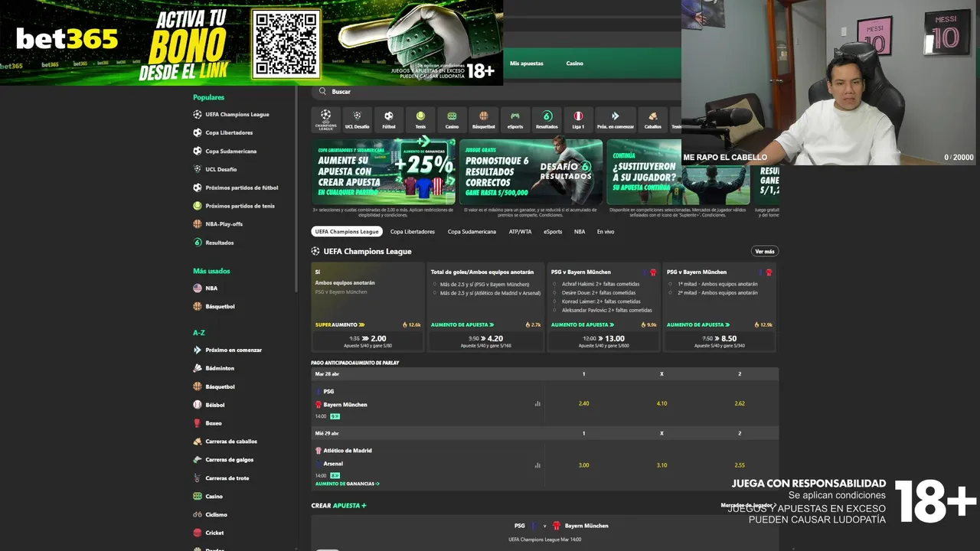The height and width of the screenshot is (551, 980).
Task: Open the PSG match markets badge
Action: 335,416
